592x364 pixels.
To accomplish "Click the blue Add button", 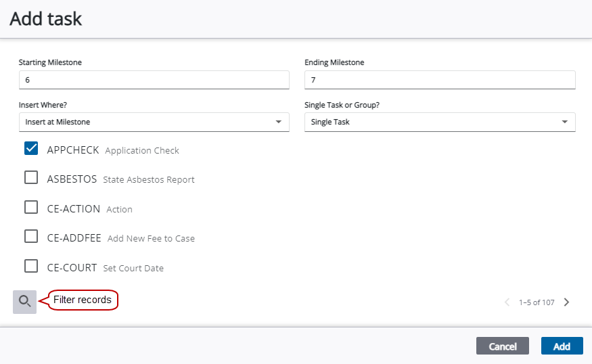I will (562, 346).
